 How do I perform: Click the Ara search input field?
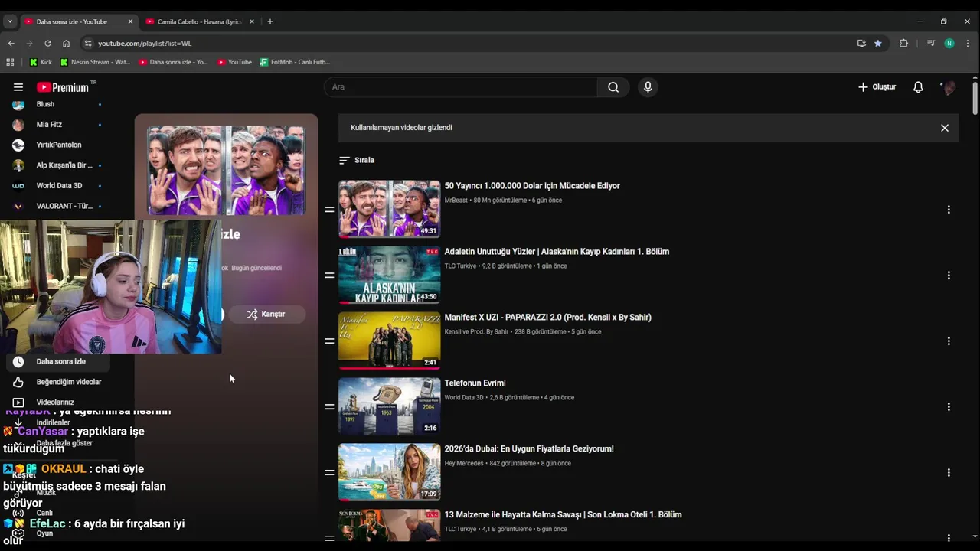coord(460,87)
